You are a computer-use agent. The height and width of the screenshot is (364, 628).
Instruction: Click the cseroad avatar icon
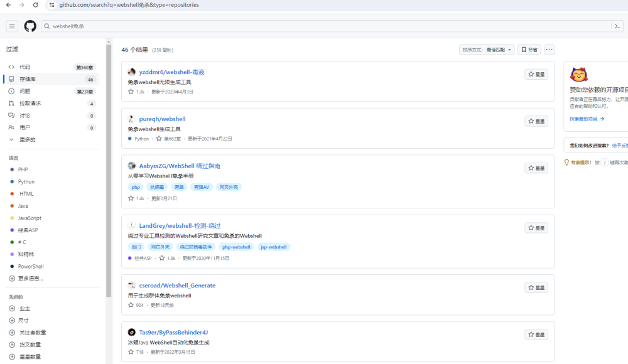131,286
